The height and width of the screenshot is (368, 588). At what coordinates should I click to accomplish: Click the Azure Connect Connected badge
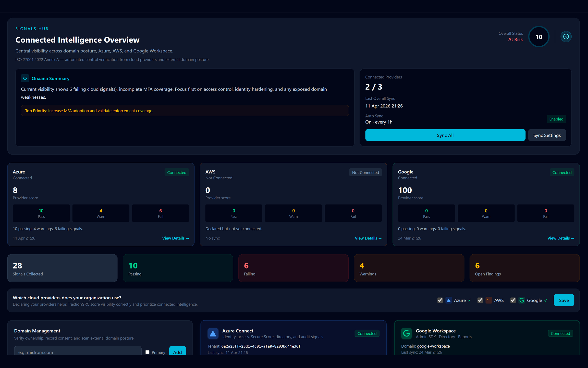click(x=367, y=333)
